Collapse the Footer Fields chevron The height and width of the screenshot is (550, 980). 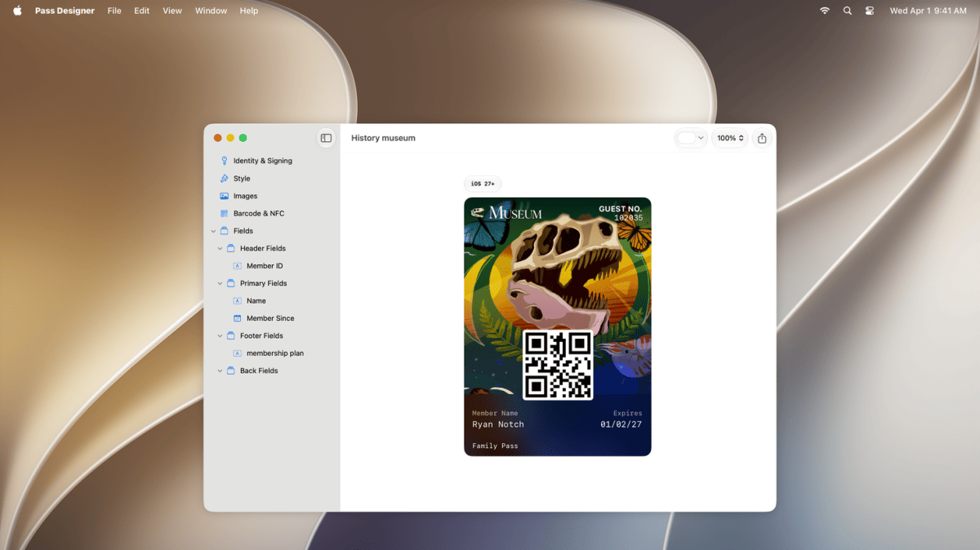click(x=220, y=335)
